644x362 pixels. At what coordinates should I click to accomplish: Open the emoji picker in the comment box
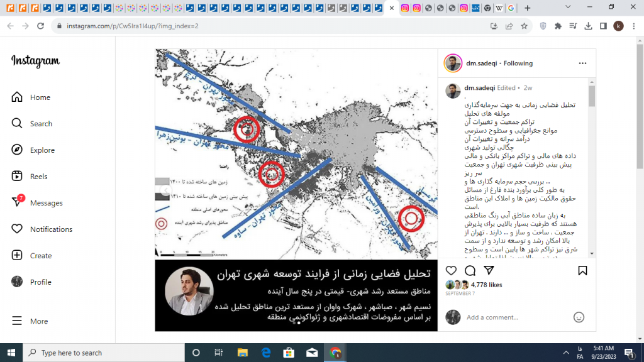[x=579, y=317]
